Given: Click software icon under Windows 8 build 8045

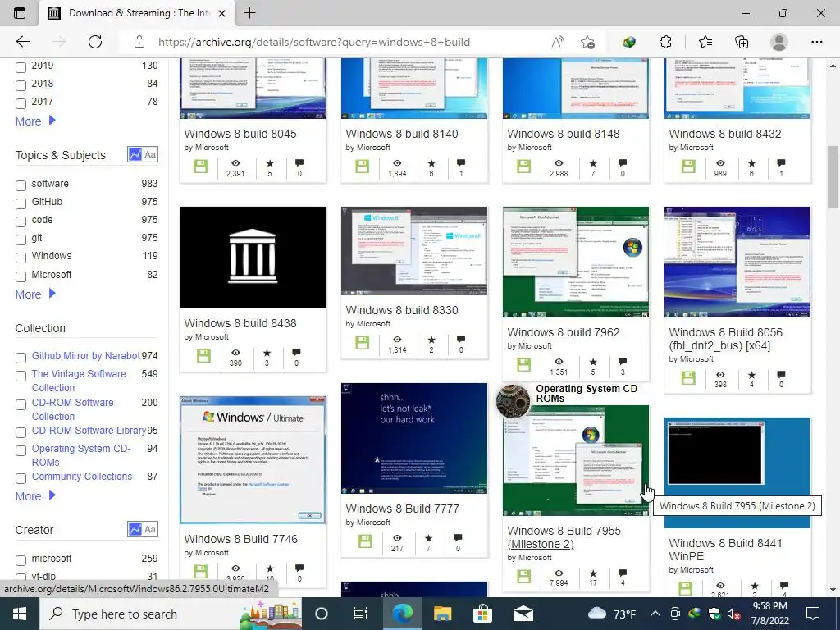Looking at the screenshot, I should [x=200, y=167].
